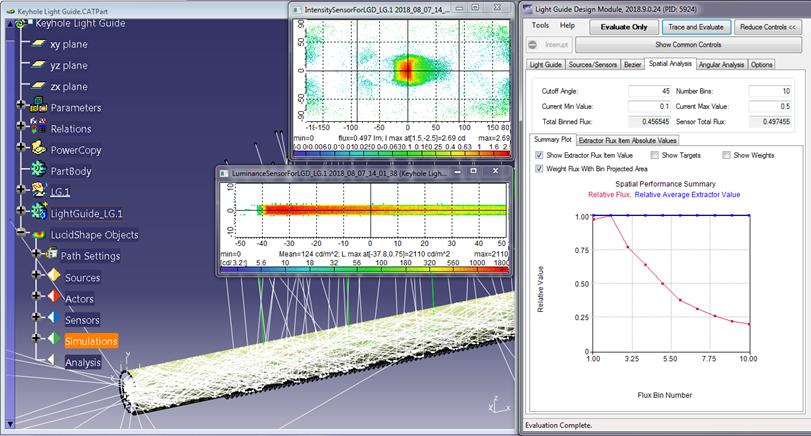Screen dimensions: 811x436
Task: Click the PowerCopy node icon
Action: pyautogui.click(x=39, y=148)
